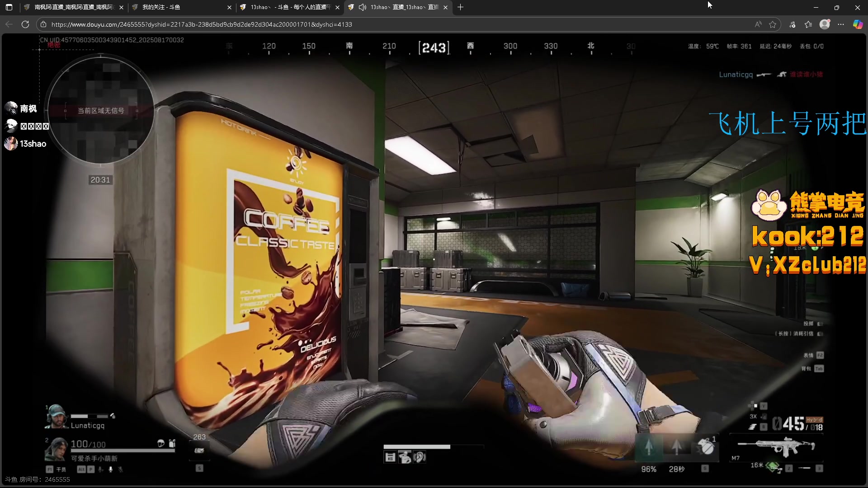This screenshot has height=488, width=868.
Task: Click the ear hearing status icon
Action: coord(420,458)
